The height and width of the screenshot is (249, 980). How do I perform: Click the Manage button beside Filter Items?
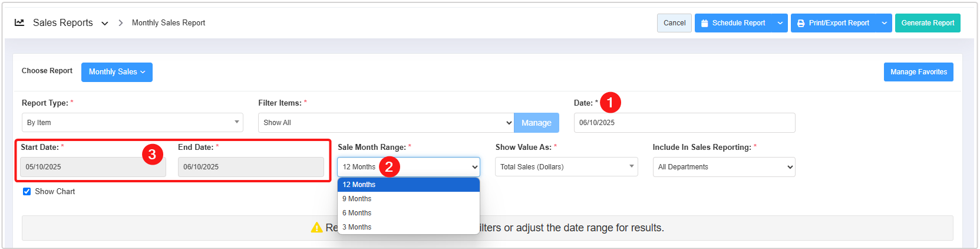536,123
